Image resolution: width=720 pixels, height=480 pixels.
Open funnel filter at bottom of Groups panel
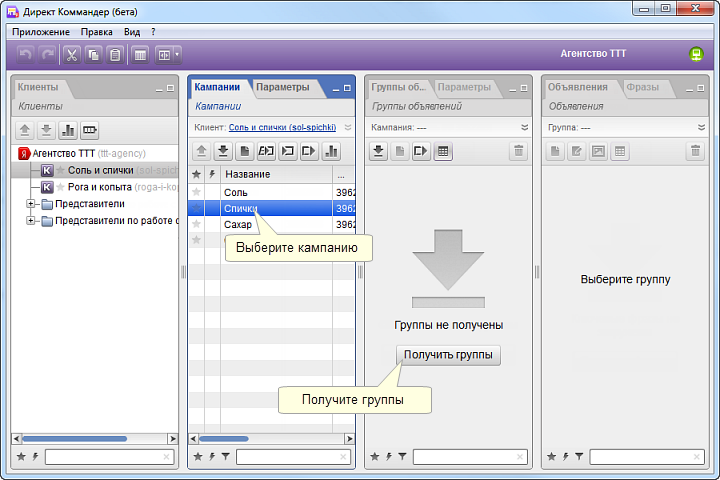402,457
